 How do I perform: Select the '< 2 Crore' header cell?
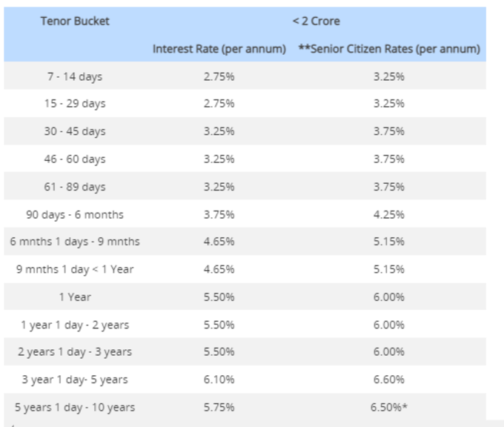tap(316, 21)
